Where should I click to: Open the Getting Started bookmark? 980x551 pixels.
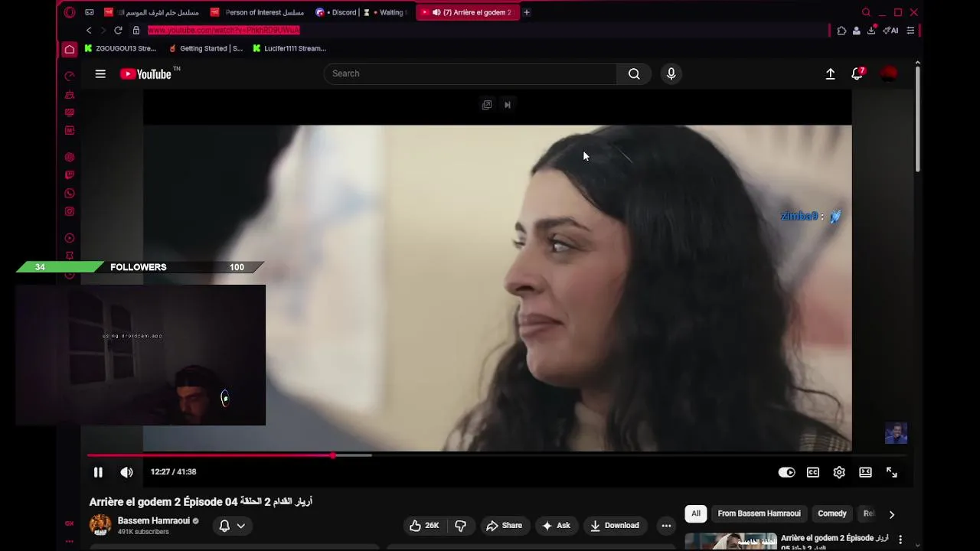206,48
